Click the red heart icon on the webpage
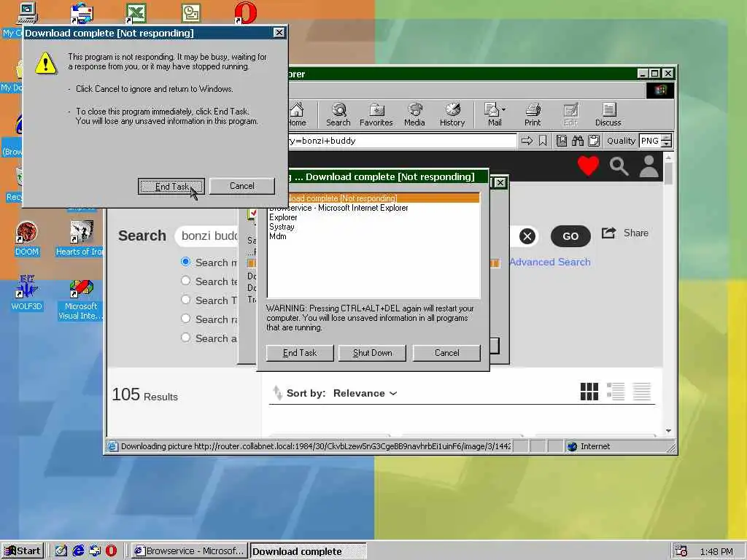This screenshot has height=560, width=747. [589, 166]
